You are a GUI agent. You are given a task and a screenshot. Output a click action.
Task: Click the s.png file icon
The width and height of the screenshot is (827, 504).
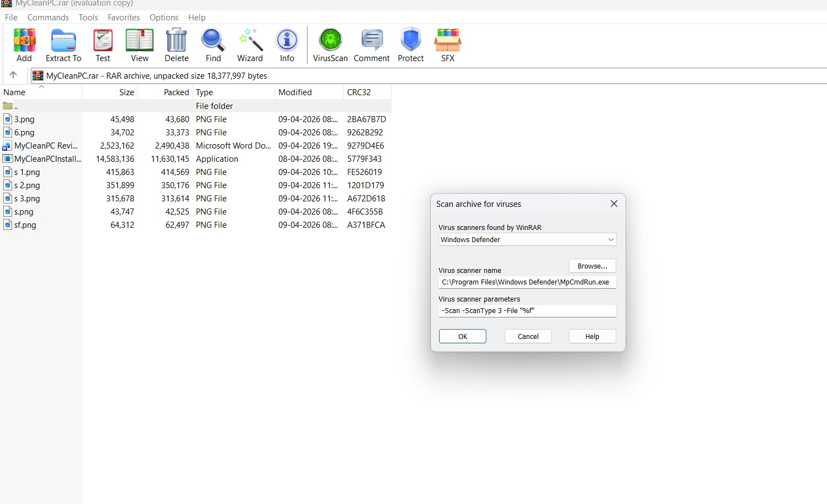pos(8,211)
